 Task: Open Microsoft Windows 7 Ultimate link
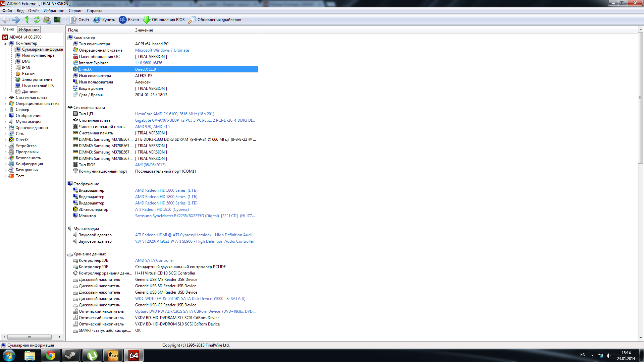pyautogui.click(x=162, y=50)
